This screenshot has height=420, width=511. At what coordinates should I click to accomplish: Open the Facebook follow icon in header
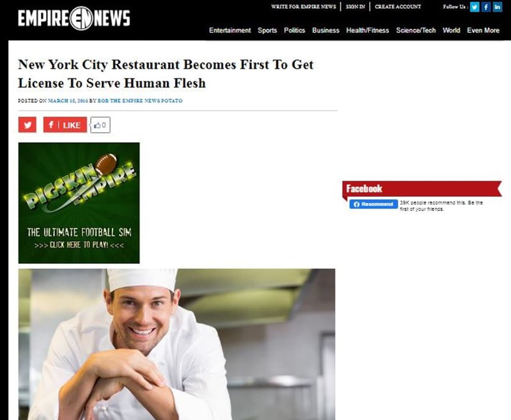pos(486,7)
